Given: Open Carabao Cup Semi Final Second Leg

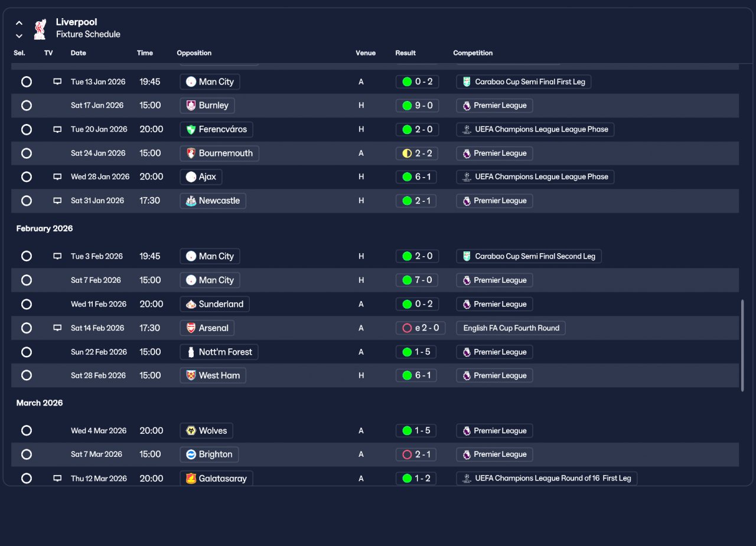Looking at the screenshot, I should (529, 256).
